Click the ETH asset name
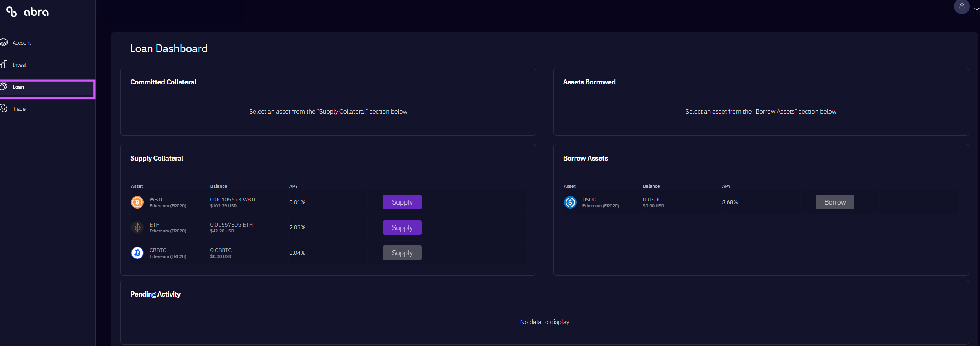The image size is (980, 346). (155, 225)
